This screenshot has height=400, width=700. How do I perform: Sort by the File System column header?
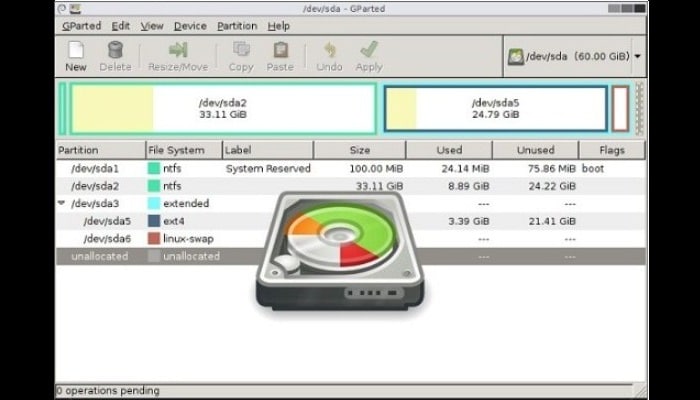click(184, 150)
